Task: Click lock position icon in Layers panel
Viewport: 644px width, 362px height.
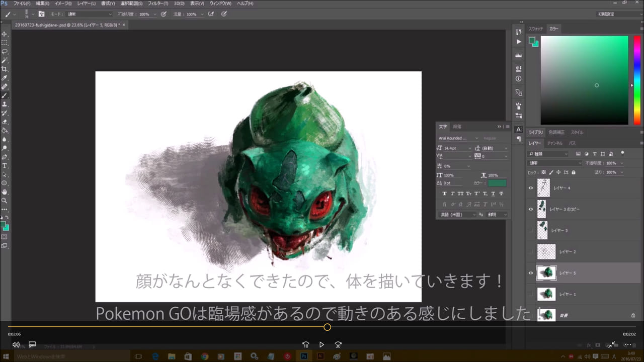Action: tap(558, 172)
